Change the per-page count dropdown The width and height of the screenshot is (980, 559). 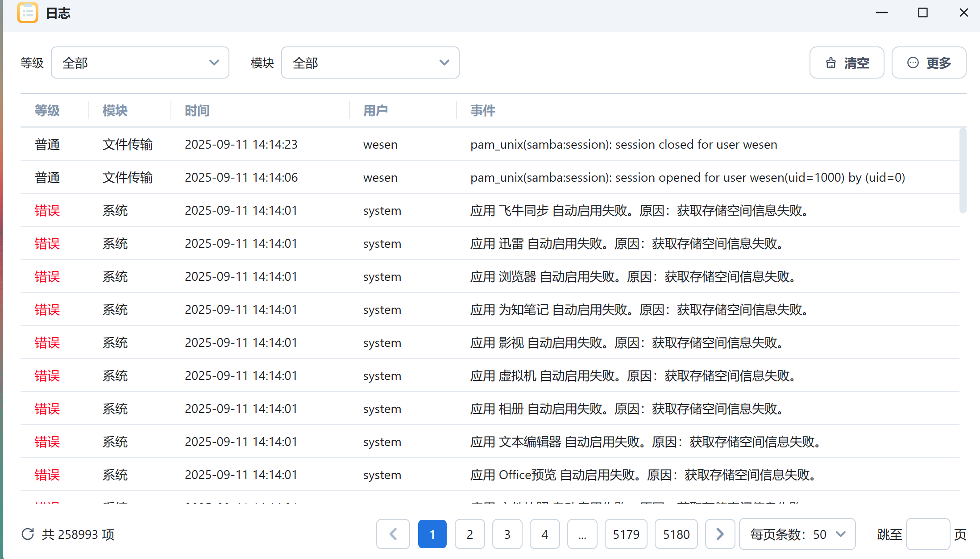coord(797,534)
